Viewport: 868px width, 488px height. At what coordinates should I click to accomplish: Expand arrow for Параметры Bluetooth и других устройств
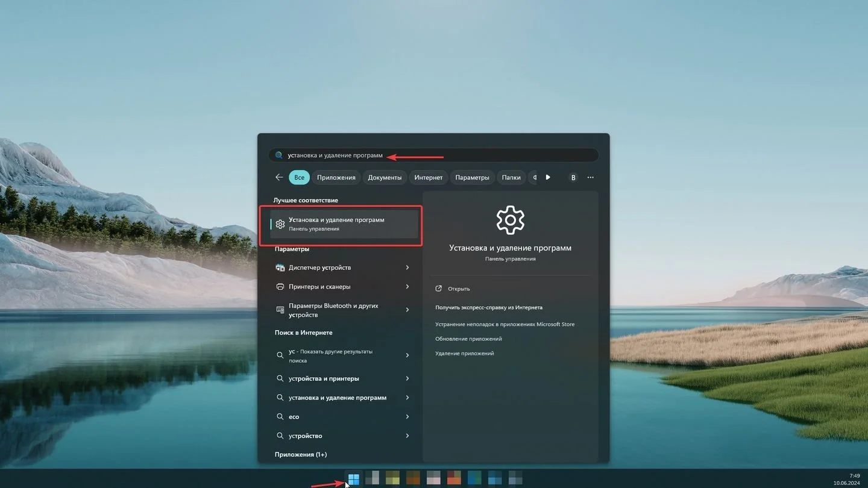407,310
